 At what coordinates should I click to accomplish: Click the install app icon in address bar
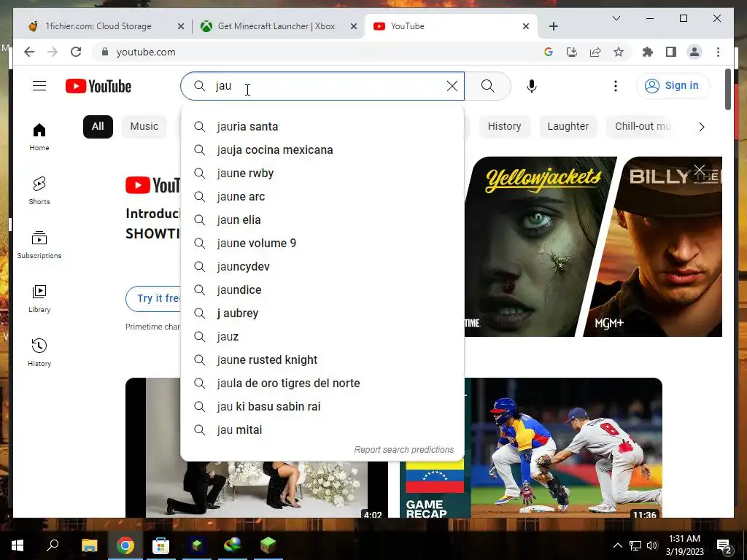tap(572, 52)
